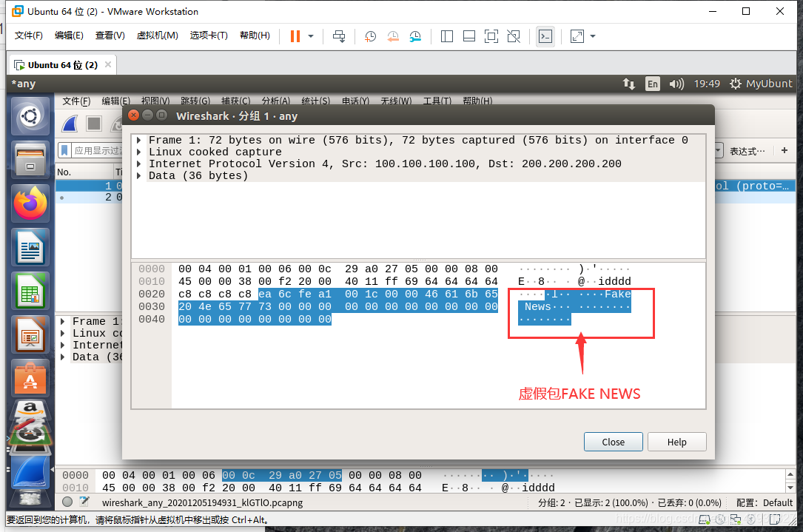
Task: Switch to Wireshark via launcher shark icon
Action: 30,471
